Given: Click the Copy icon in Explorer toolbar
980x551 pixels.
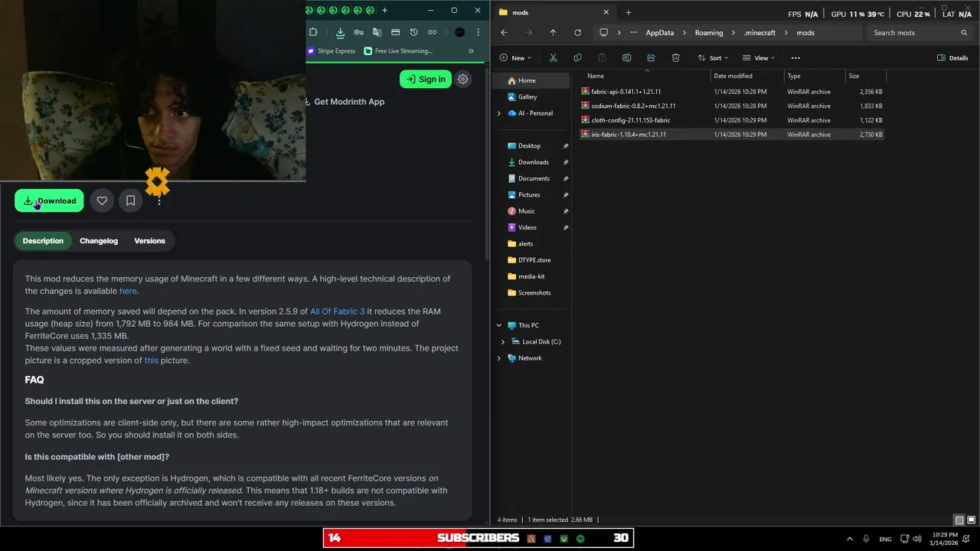Looking at the screenshot, I should pos(577,58).
